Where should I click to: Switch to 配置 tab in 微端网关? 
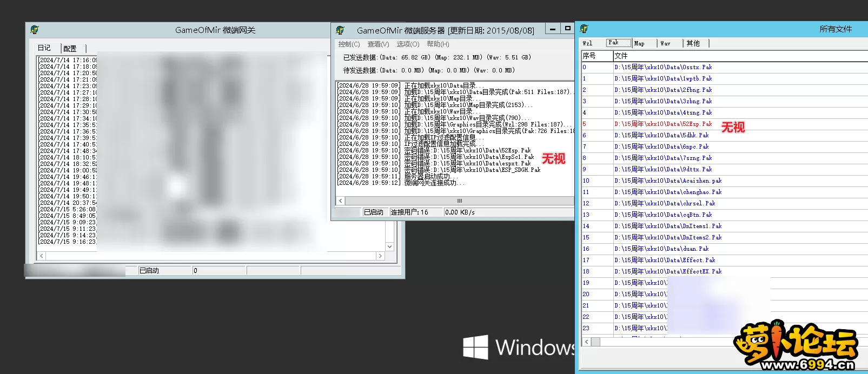tap(70, 49)
